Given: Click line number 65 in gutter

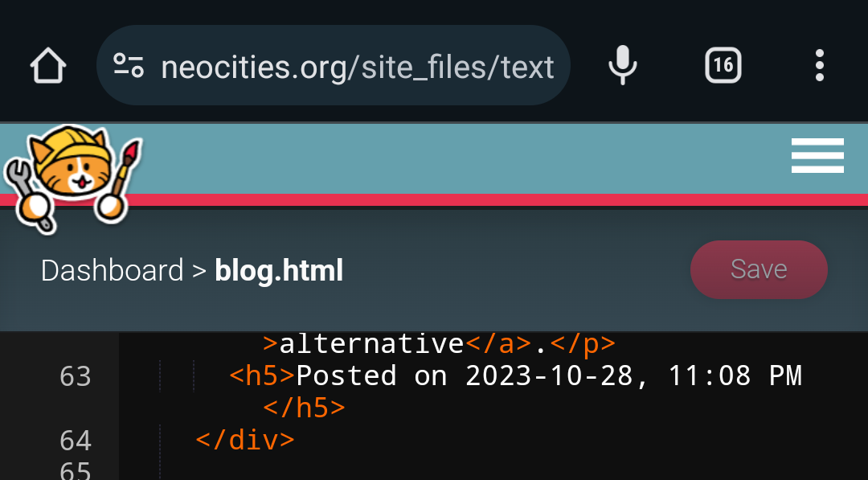Looking at the screenshot, I should click(x=76, y=470).
